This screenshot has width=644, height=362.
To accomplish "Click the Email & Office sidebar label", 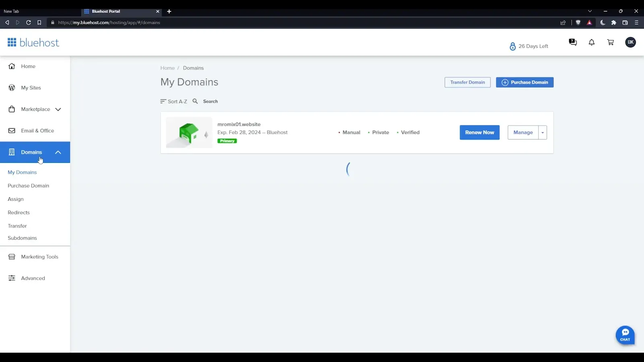I will [x=37, y=131].
